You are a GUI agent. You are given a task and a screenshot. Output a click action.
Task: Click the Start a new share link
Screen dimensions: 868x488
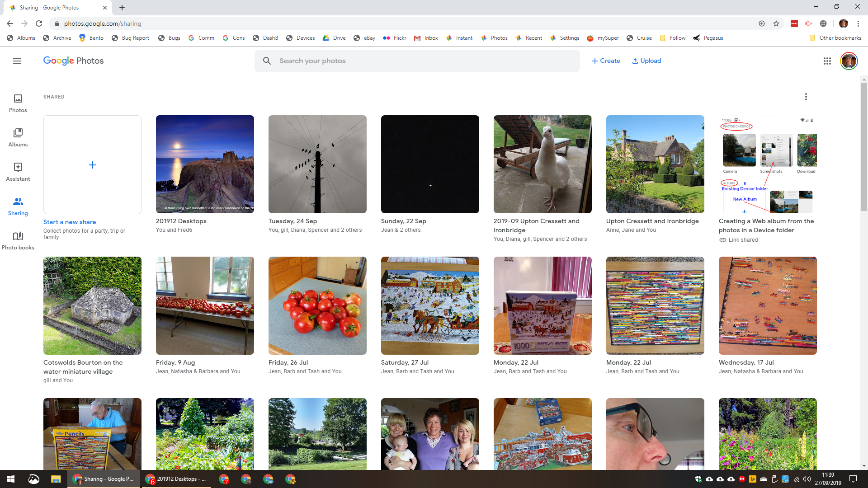point(70,222)
